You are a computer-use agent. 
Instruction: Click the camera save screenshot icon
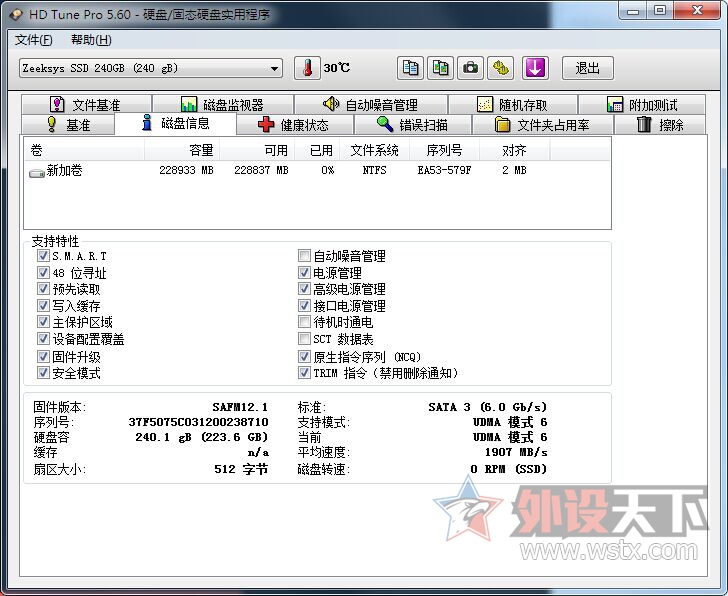(470, 68)
